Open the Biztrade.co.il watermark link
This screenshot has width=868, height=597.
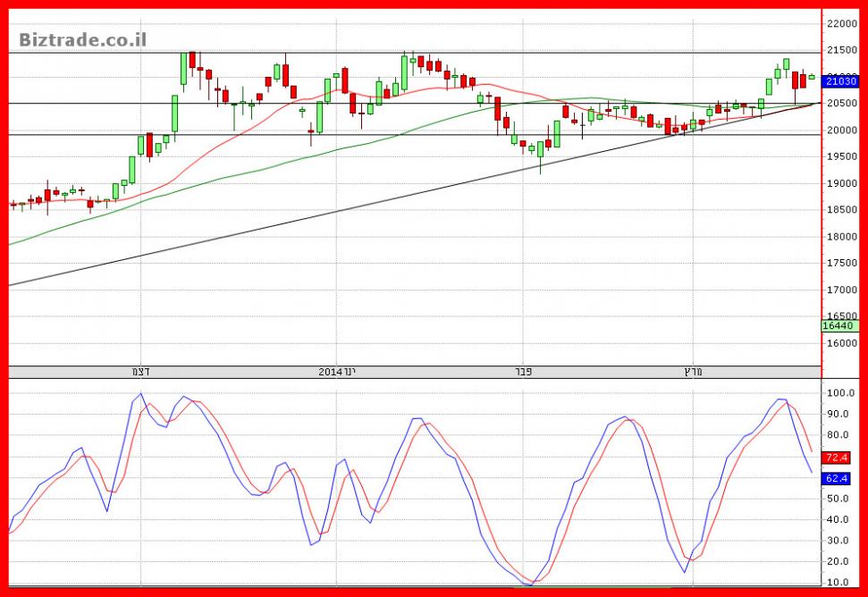coord(82,39)
